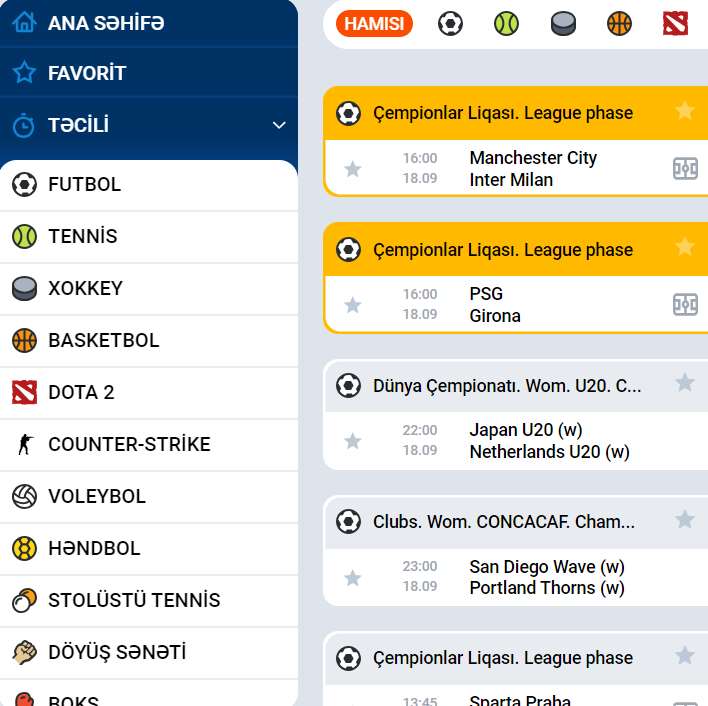Open the Counter-Strike sport category
708x706 pixels.
pyautogui.click(x=149, y=444)
